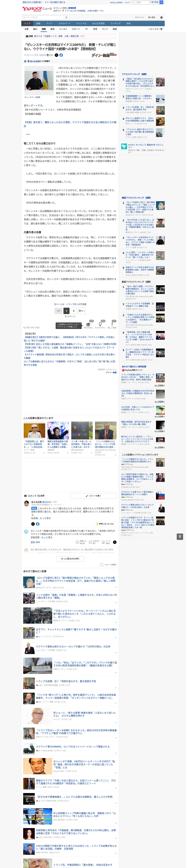Viewport: 186px width, 868px height.
Task: Open the ヘルプ link at top
Action: [127, 2]
